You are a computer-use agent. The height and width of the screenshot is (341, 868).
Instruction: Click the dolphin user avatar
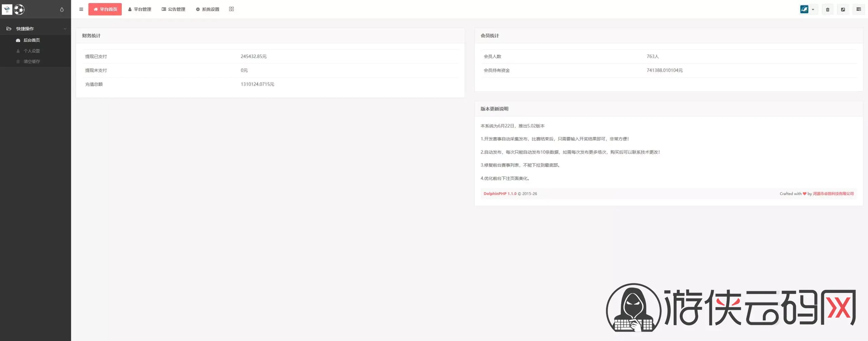click(804, 9)
